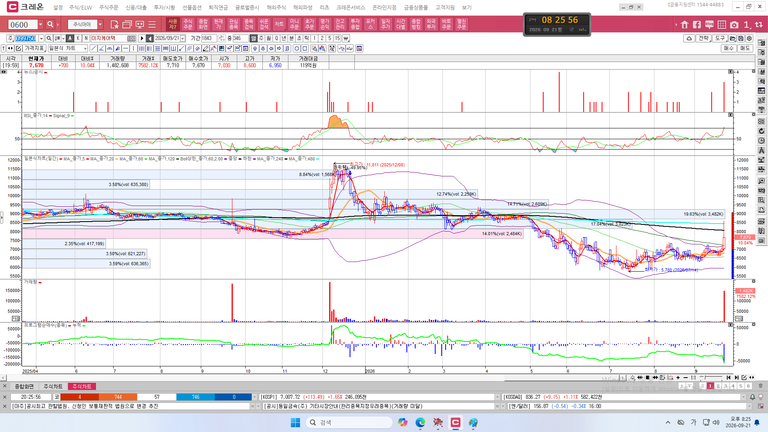Image resolution: width=768 pixels, height=432 pixels.
Task: Select the vertical line drawing tool
Action: click(133, 48)
